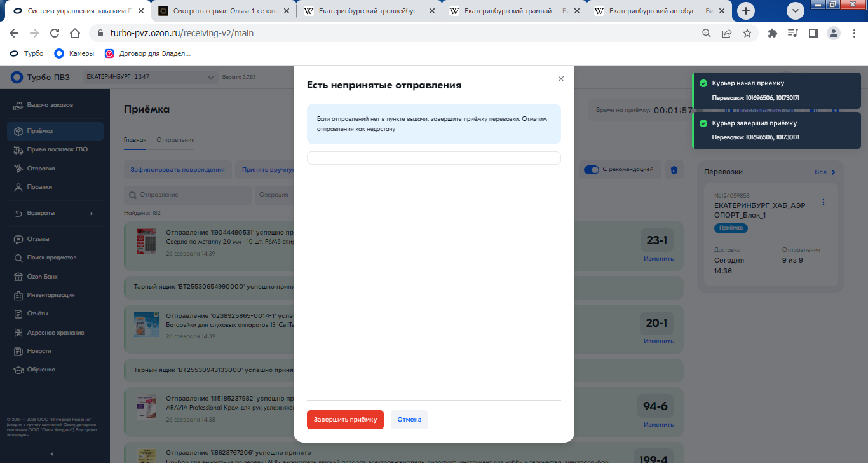Go to Отправка in the sidebar
This screenshot has width=868, height=463.
55,169
